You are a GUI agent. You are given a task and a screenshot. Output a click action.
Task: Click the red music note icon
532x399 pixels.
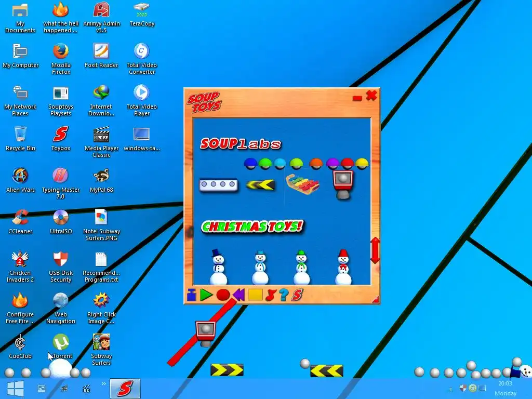[x=271, y=295]
